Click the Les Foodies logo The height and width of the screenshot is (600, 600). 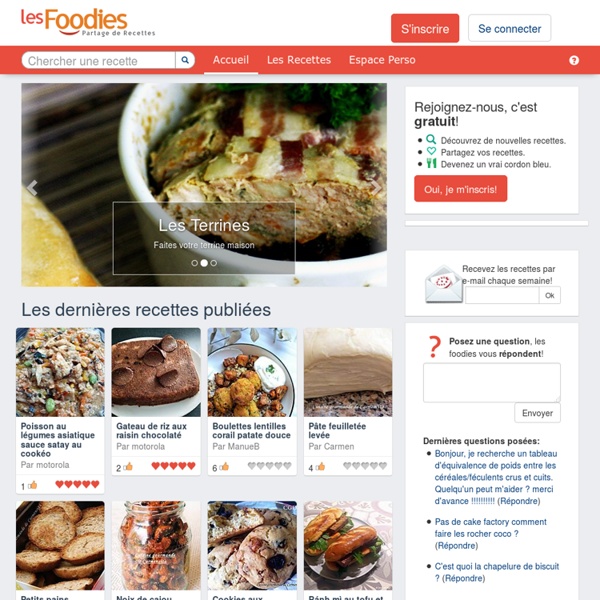pyautogui.click(x=88, y=23)
